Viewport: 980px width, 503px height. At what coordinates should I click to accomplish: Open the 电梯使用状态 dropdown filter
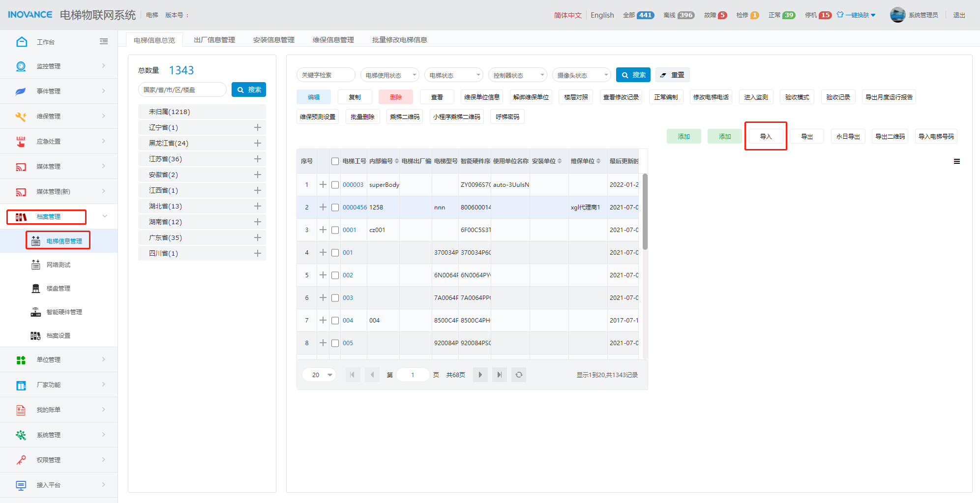click(389, 75)
